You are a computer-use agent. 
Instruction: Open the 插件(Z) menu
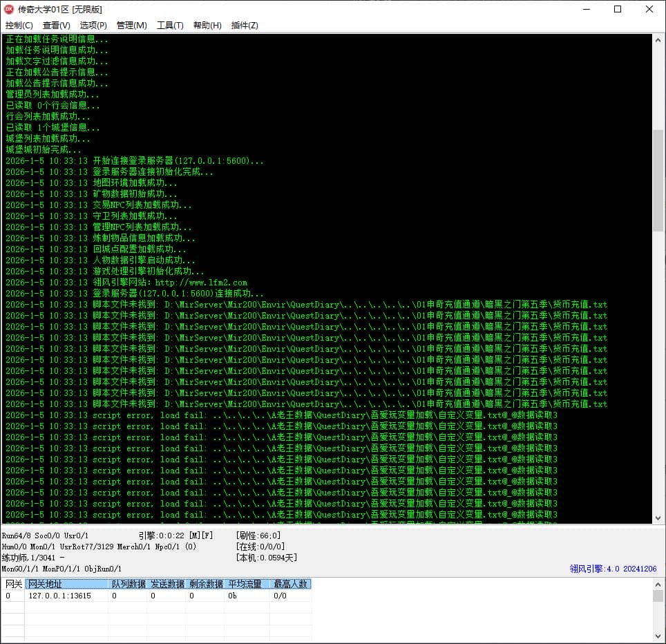245,26
